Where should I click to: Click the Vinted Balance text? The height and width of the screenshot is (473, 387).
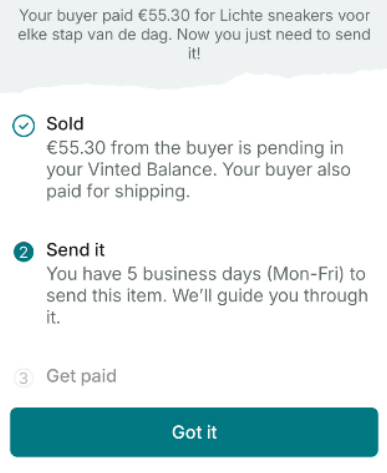coord(150,169)
